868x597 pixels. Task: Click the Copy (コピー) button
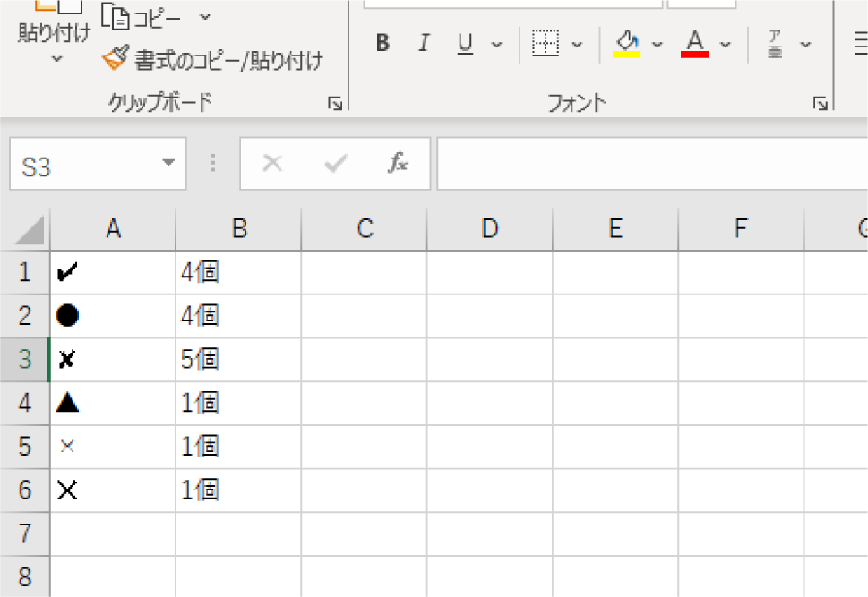pyautogui.click(x=142, y=18)
